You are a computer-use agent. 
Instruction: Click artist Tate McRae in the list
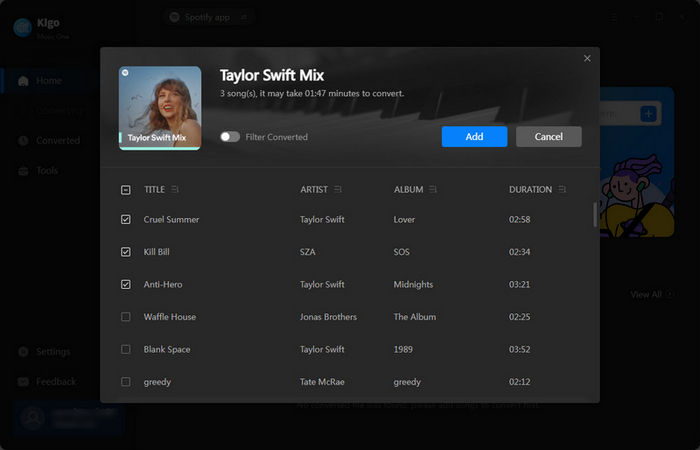pyautogui.click(x=322, y=382)
